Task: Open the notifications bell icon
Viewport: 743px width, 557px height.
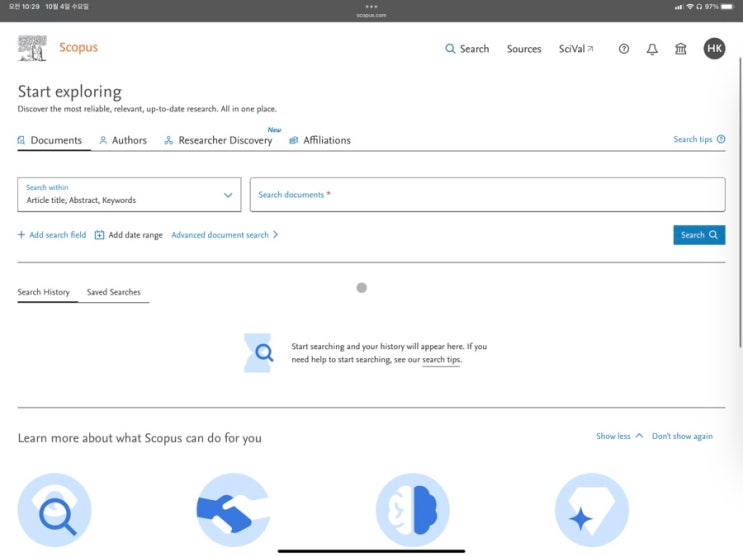Action: (652, 49)
